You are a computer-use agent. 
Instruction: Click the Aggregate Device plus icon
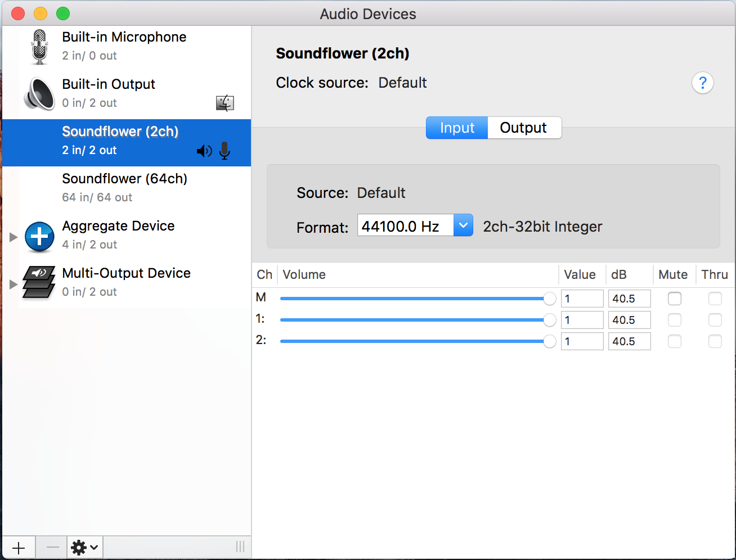pos(39,236)
